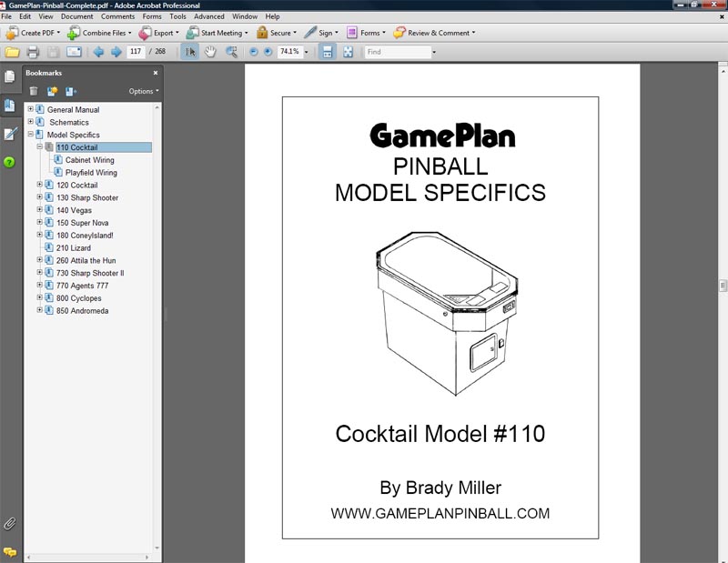Expand the Schematics bookmark
728x563 pixels.
tap(31, 122)
